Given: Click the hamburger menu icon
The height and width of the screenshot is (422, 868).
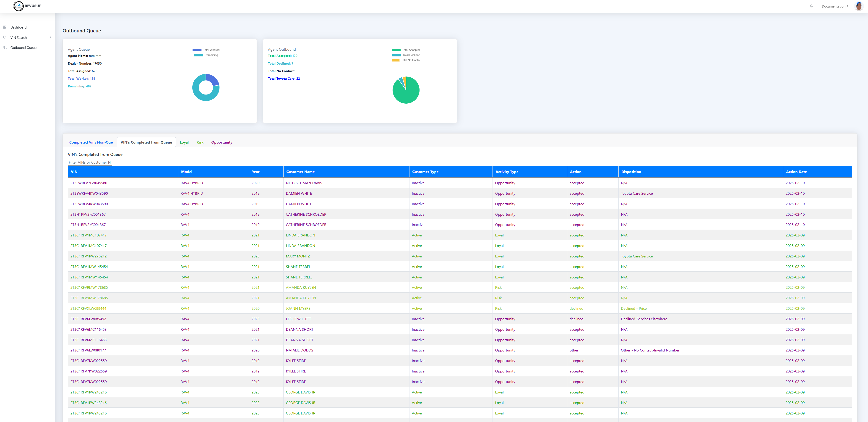Looking at the screenshot, I should point(6,6).
